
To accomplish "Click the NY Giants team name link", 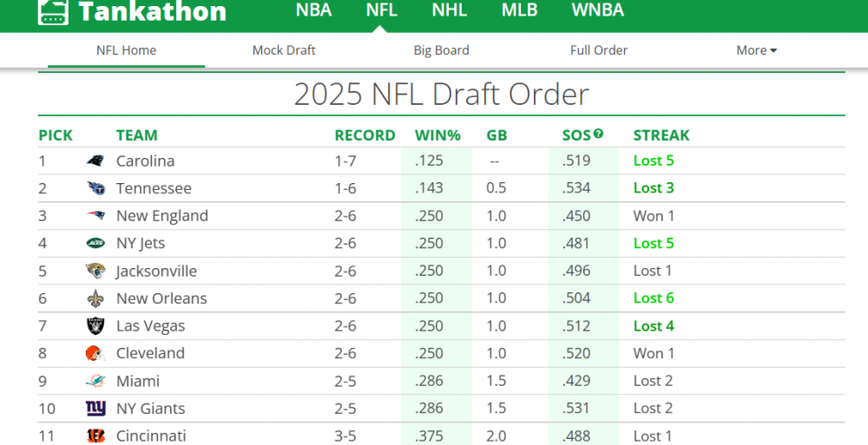I will (150, 409).
